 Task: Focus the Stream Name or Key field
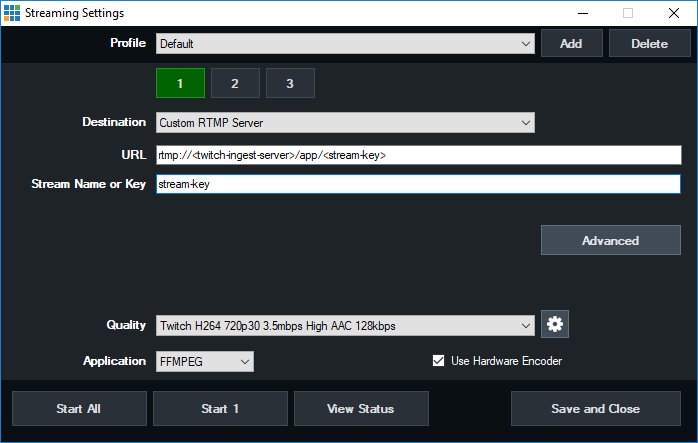(418, 184)
